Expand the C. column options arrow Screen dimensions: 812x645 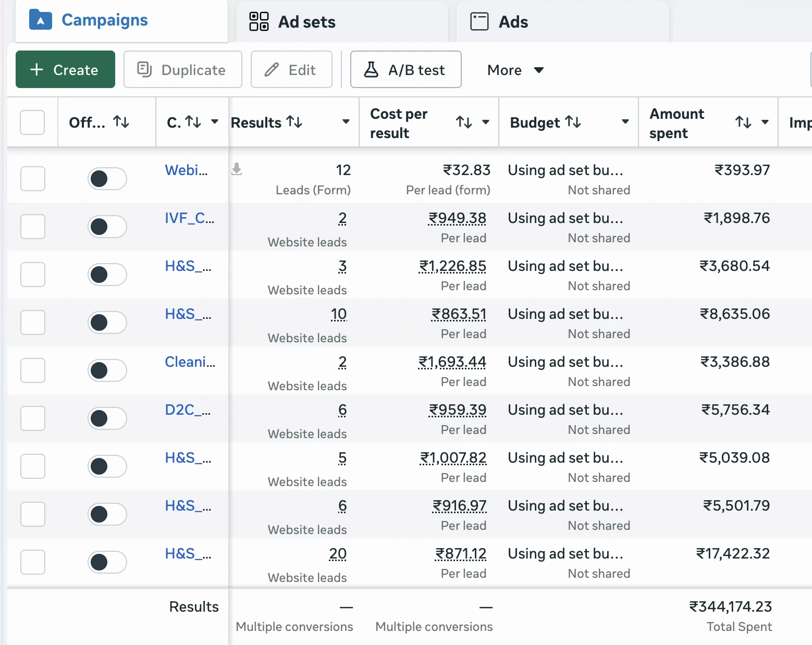coord(215,122)
